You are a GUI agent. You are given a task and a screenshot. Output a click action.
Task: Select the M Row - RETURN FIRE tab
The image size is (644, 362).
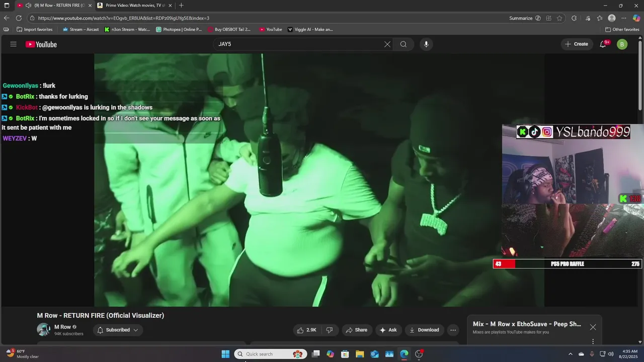coord(55,5)
